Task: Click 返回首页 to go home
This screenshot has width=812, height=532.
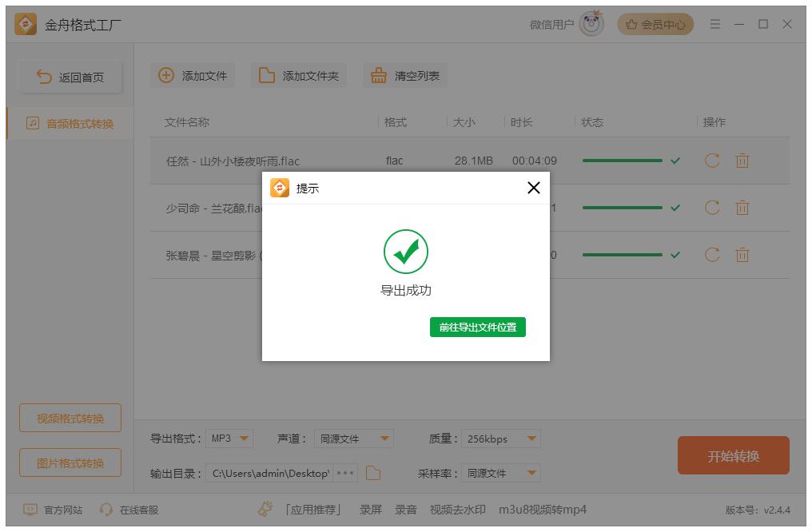Action: [70, 75]
